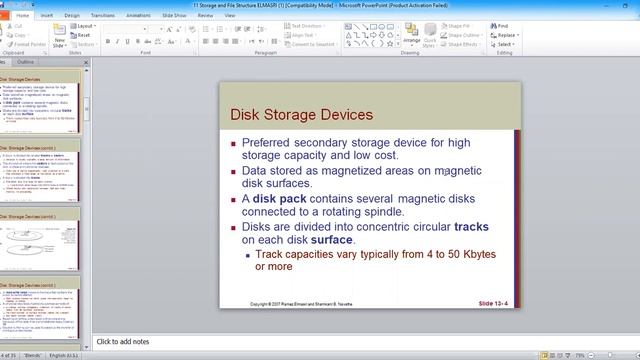
Task: Click the Font Color button
Action: pyautogui.click(x=188, y=41)
